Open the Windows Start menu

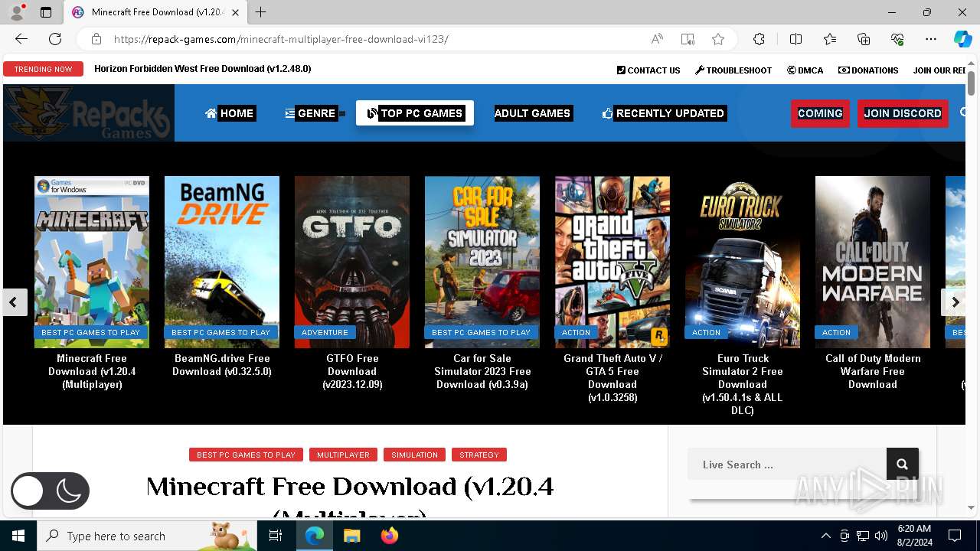click(x=18, y=536)
